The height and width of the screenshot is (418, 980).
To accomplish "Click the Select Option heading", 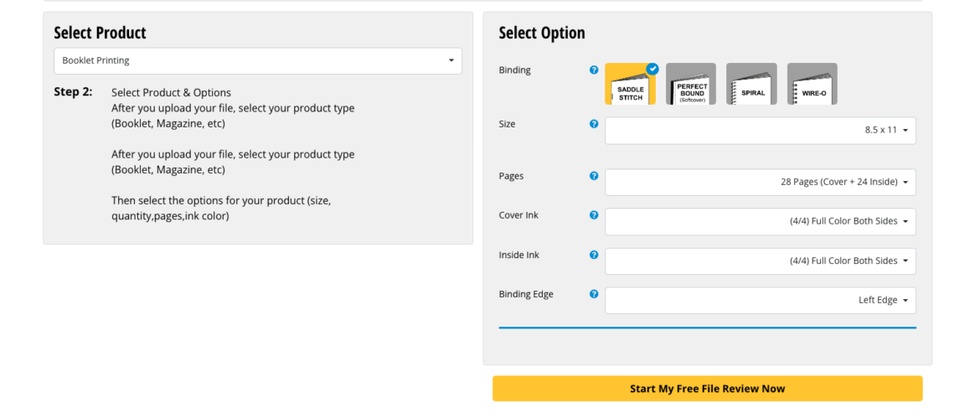I will click(542, 33).
